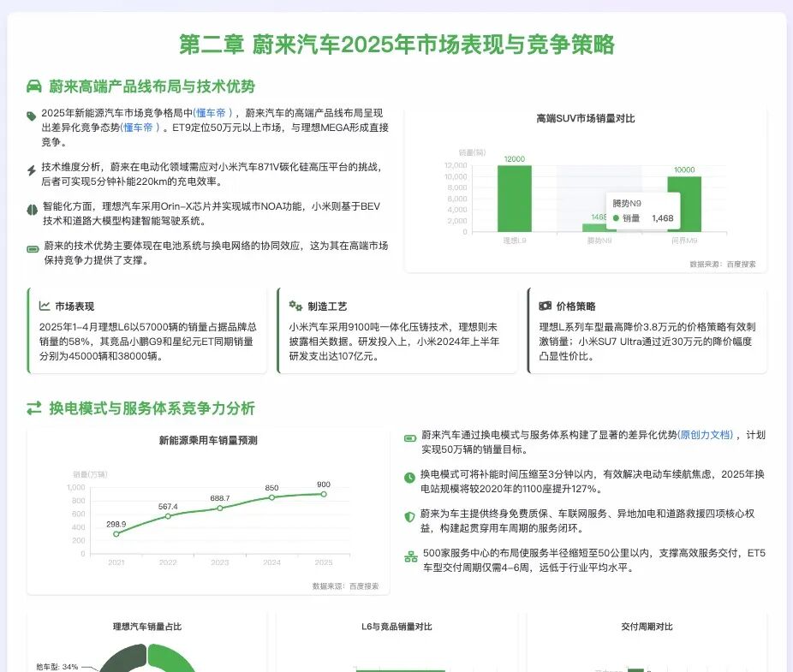Click the 制造工艺 card heading

327,306
